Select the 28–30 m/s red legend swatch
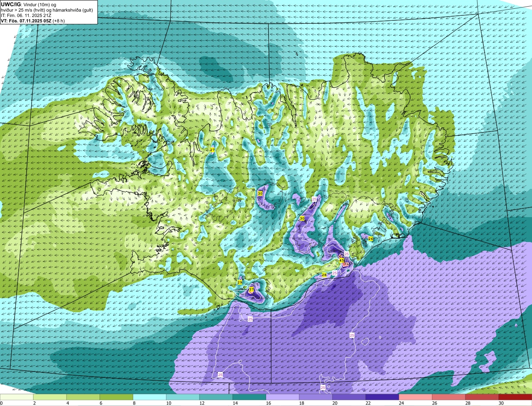Screen dimensions: 532x406 pyautogui.click(x=482, y=397)
